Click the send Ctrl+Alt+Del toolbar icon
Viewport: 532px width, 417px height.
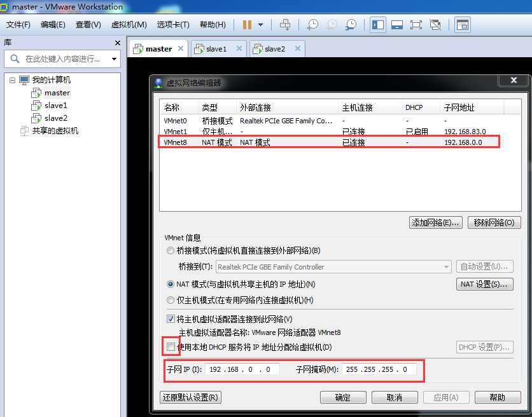(284, 25)
